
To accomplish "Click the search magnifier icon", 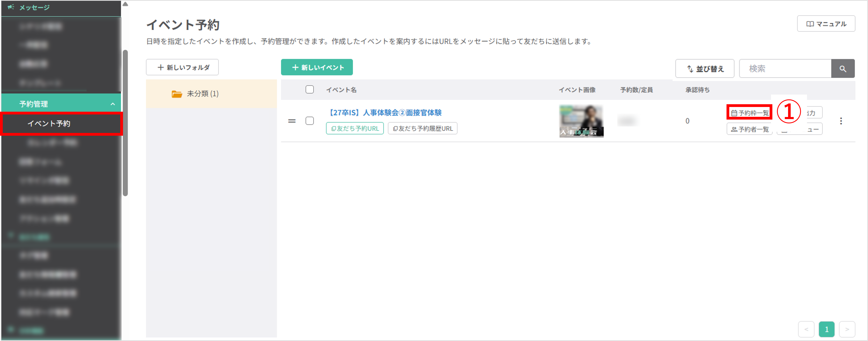I will coord(843,68).
